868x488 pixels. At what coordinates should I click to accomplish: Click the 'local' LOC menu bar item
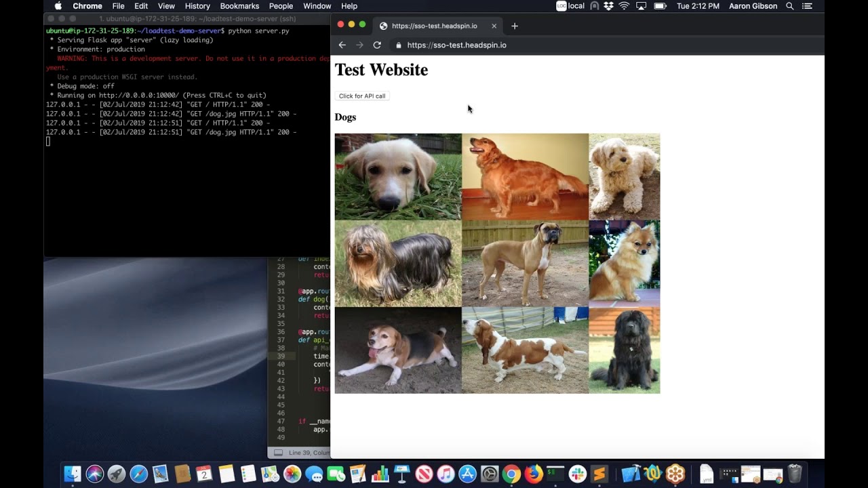point(570,6)
